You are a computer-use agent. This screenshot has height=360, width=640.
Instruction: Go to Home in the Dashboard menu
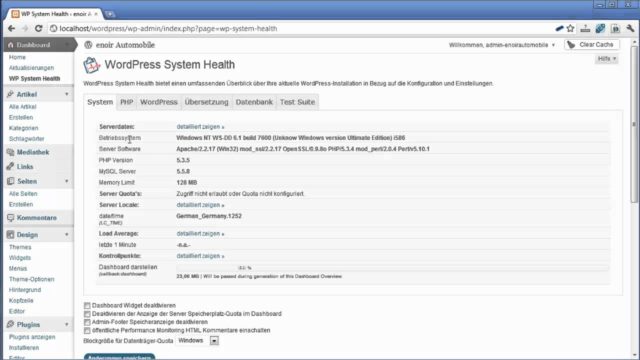tap(17, 57)
